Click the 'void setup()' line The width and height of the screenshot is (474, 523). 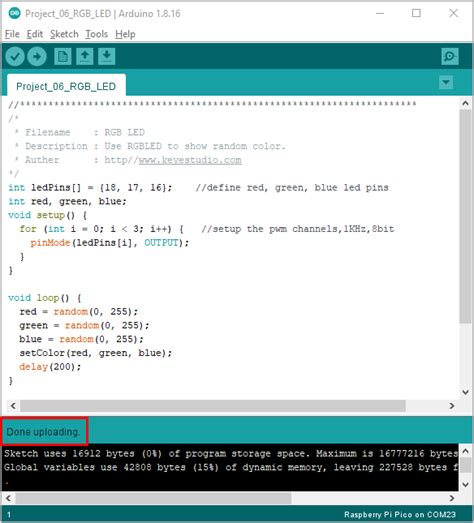coord(48,215)
